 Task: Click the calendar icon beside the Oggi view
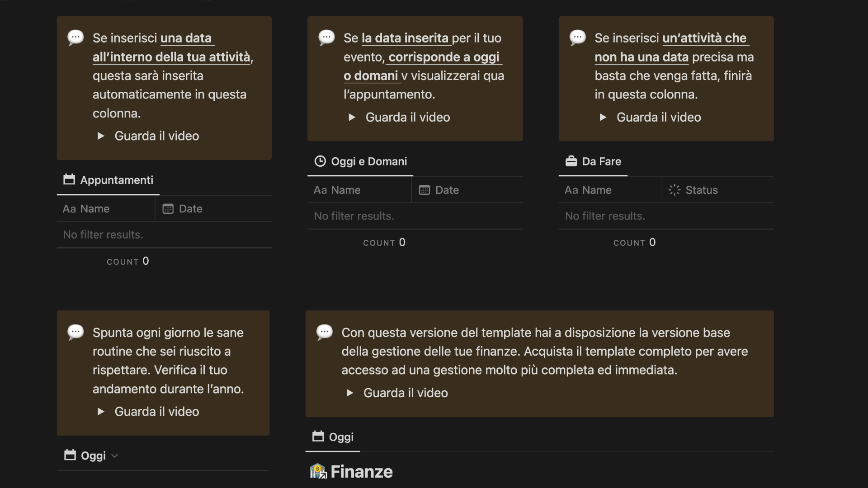318,436
